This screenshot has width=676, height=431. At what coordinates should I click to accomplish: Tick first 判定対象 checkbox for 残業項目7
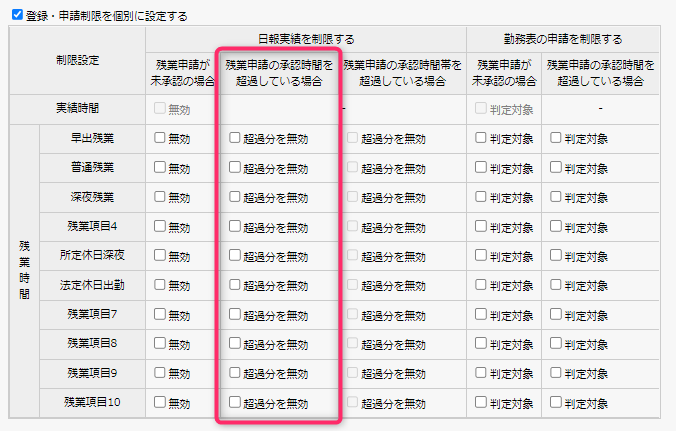click(x=481, y=314)
